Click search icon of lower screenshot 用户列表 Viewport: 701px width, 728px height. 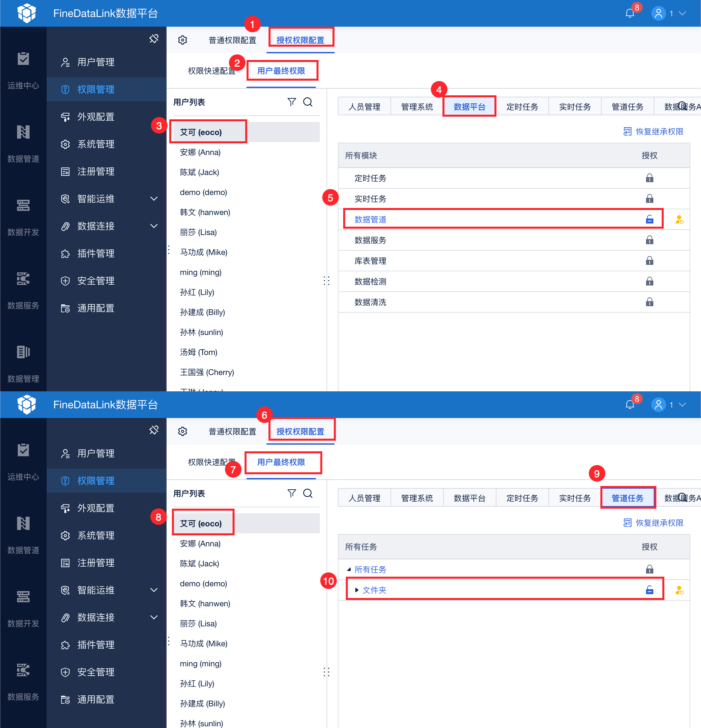pyautogui.click(x=308, y=493)
